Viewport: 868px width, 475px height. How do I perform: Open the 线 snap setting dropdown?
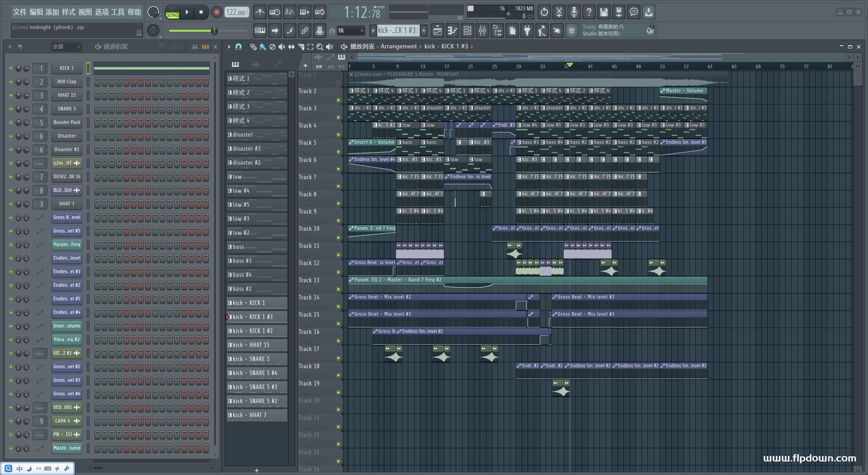[x=351, y=31]
